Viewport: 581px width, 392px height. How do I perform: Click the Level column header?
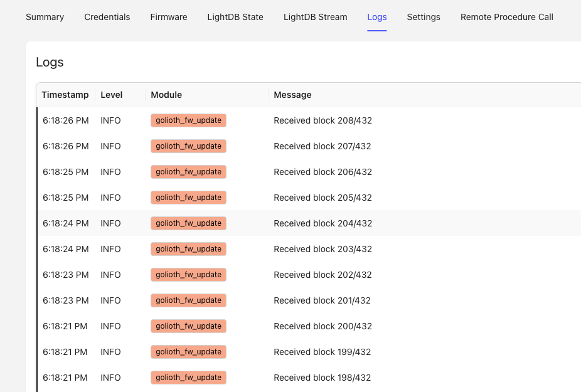pyautogui.click(x=112, y=95)
